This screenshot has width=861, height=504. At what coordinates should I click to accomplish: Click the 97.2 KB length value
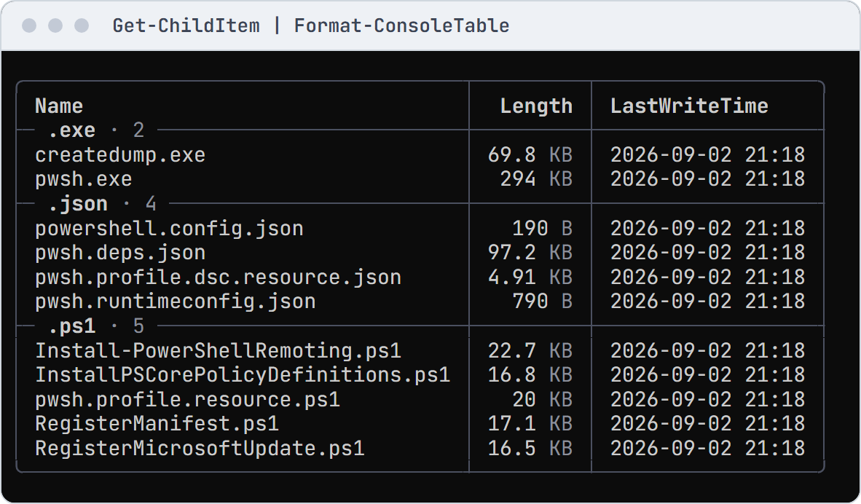tap(530, 253)
